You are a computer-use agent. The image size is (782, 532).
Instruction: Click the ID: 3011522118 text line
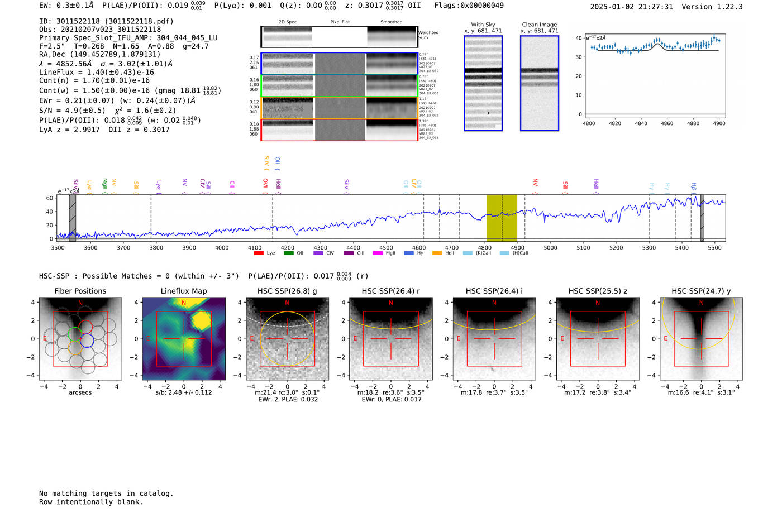pos(106,21)
